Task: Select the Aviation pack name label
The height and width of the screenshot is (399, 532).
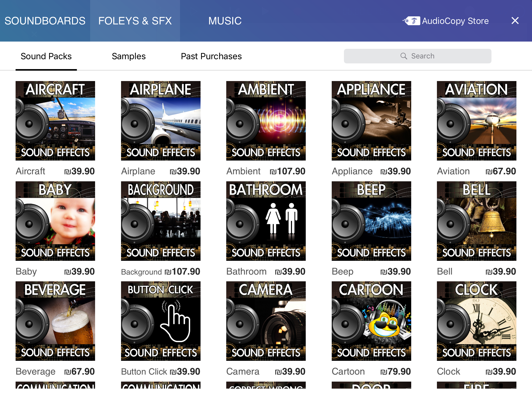Action: 453,171
